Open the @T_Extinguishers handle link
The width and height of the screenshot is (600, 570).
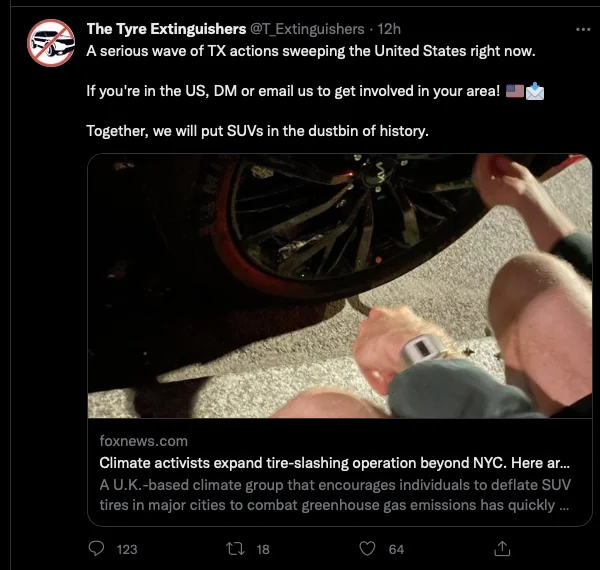pos(307,29)
